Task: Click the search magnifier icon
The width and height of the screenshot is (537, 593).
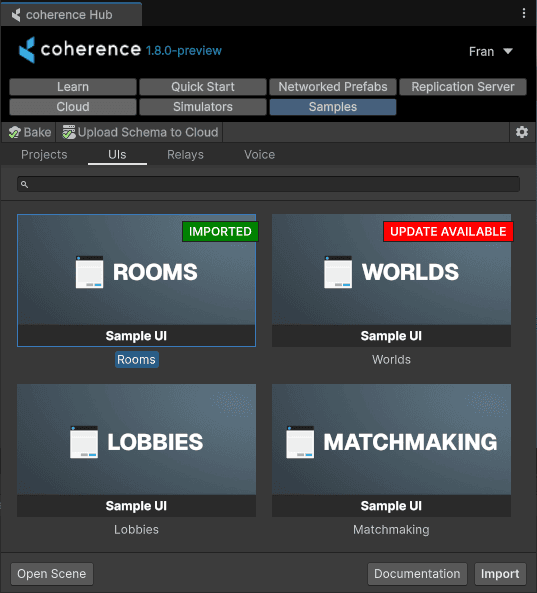Action: [x=24, y=184]
